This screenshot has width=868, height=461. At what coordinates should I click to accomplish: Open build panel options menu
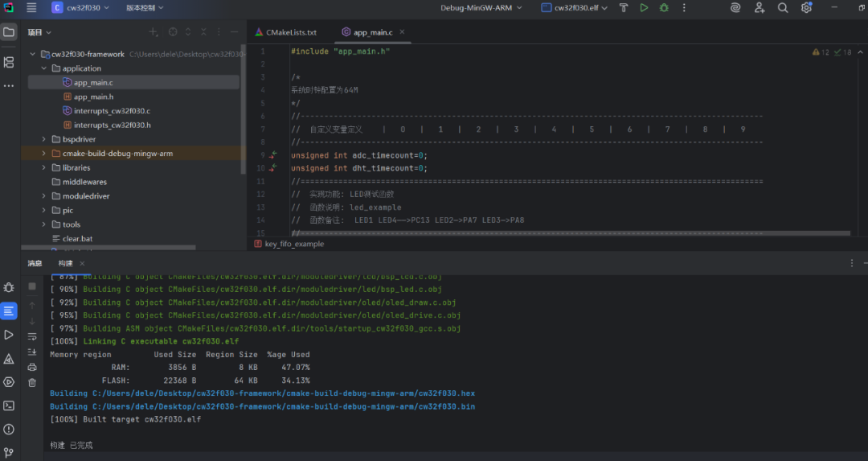852,263
